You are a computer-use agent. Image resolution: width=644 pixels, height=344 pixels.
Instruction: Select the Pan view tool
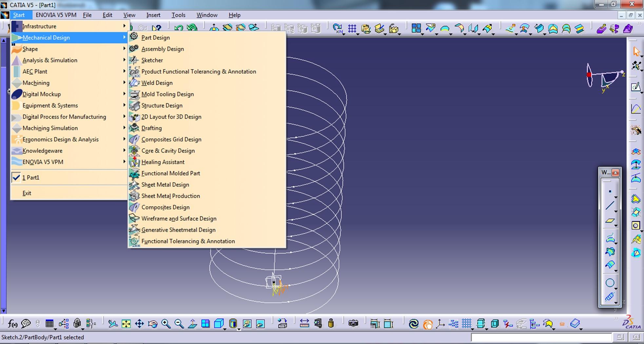[x=139, y=324]
